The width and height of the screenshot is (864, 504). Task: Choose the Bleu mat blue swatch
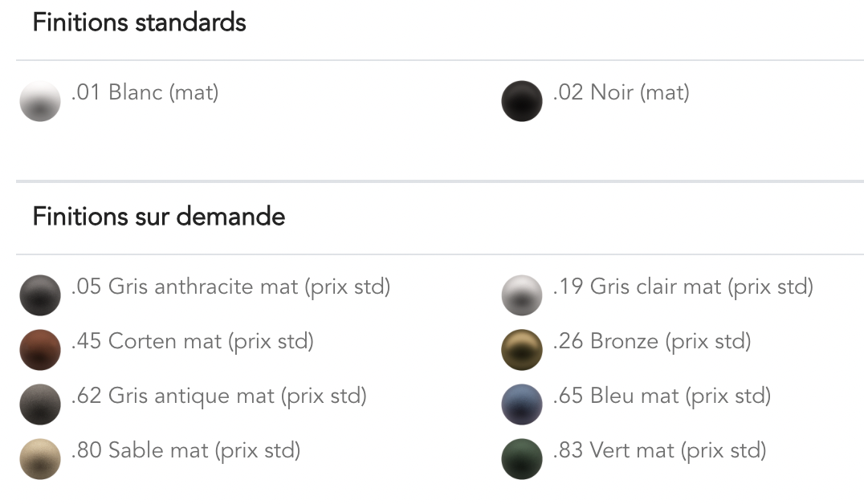coord(522,404)
